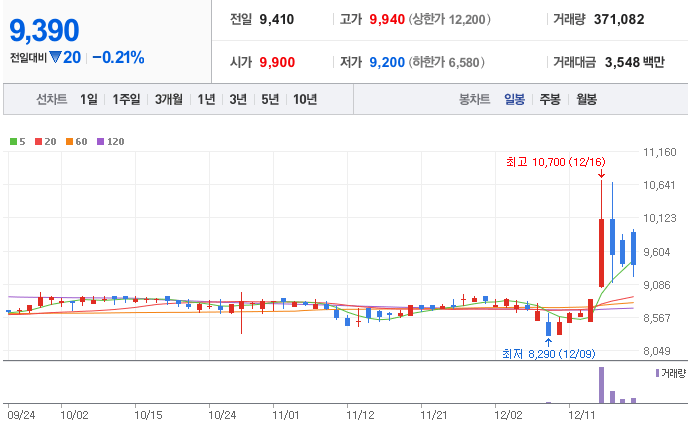Click the 고가 value 9,940
The height and width of the screenshot is (425, 688).
(x=387, y=19)
